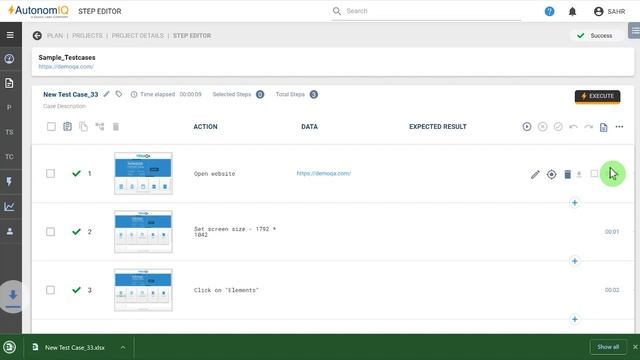Click the undo arrow icon
This screenshot has height=360, width=640.
point(573,127)
